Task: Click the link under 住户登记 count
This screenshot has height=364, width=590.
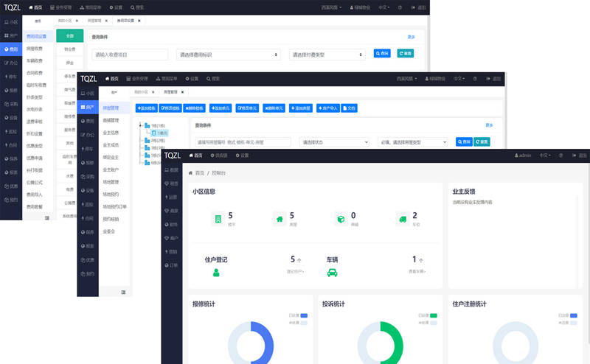Action: click(x=296, y=271)
